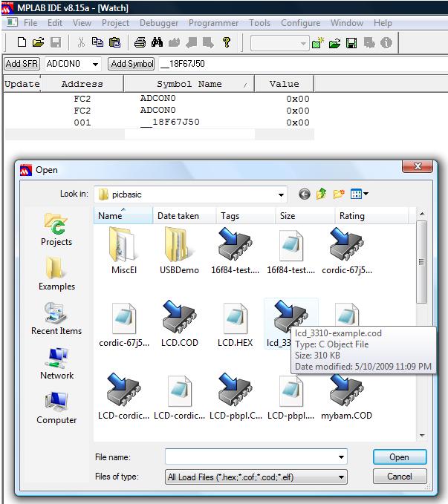Viewport: 448px width, 504px height.
Task: Click the Add SFR button
Action: click(22, 64)
